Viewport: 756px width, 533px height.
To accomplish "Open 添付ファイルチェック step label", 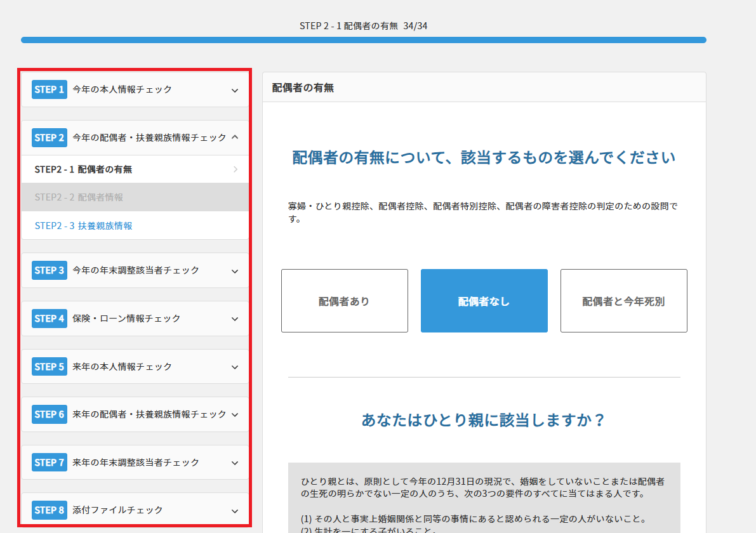I will [x=118, y=510].
